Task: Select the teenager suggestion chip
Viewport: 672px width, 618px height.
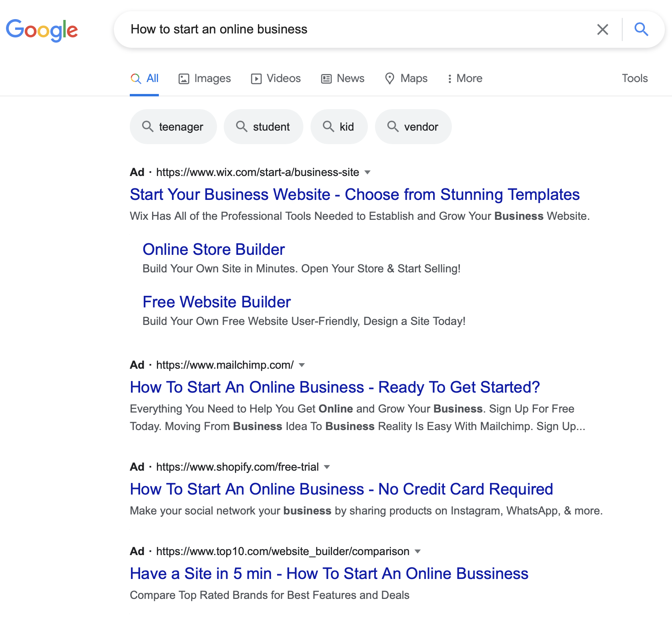Action: click(173, 127)
